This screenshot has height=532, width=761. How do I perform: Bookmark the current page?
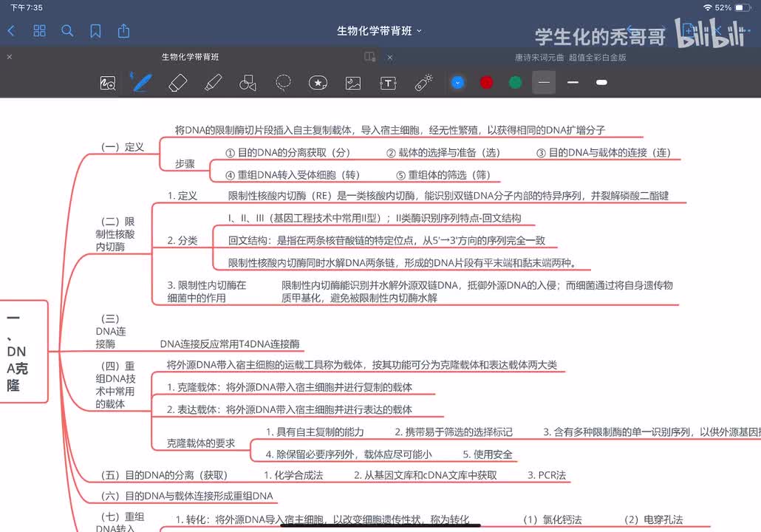point(95,31)
